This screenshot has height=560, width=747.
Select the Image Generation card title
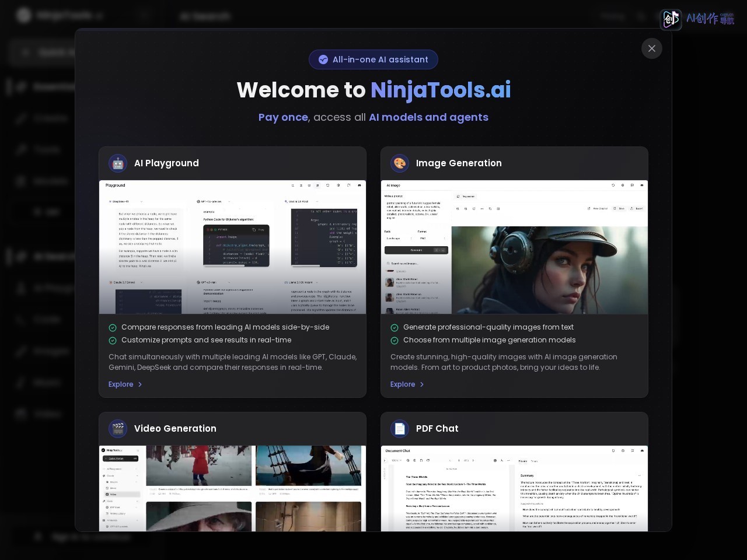(459, 163)
